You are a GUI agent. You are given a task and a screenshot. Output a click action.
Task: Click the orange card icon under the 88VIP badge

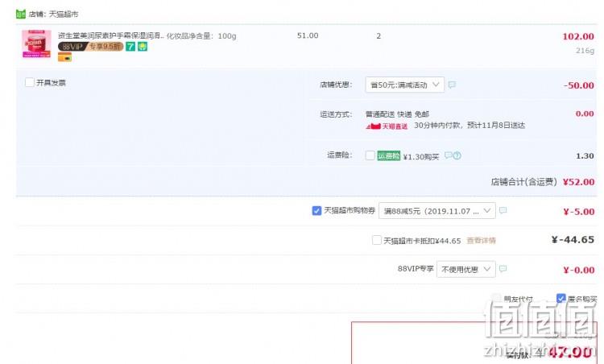point(64,57)
